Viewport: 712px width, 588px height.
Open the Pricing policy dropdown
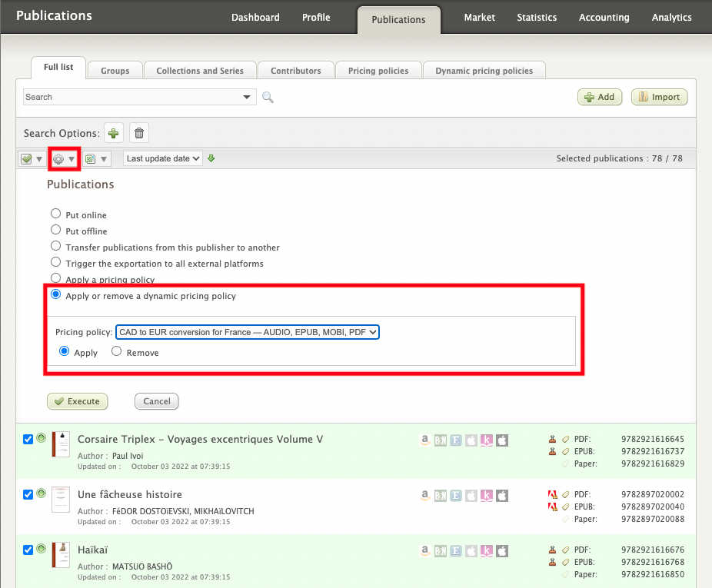click(x=248, y=332)
